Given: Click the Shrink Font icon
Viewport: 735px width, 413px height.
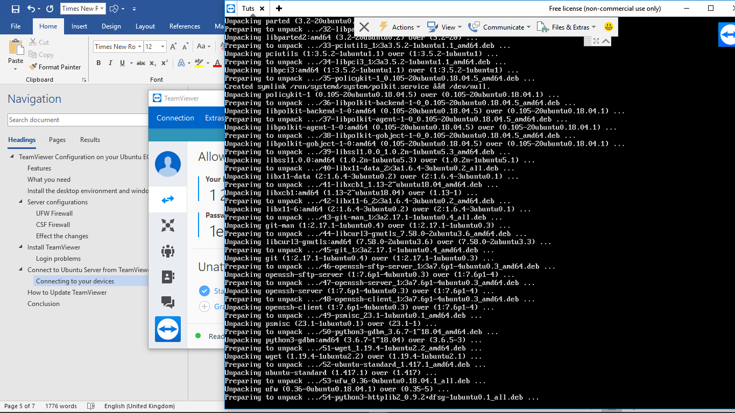Looking at the screenshot, I should tap(185, 46).
